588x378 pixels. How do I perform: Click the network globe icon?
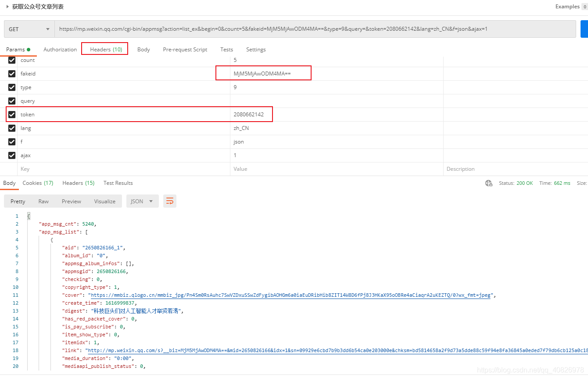pyautogui.click(x=489, y=183)
